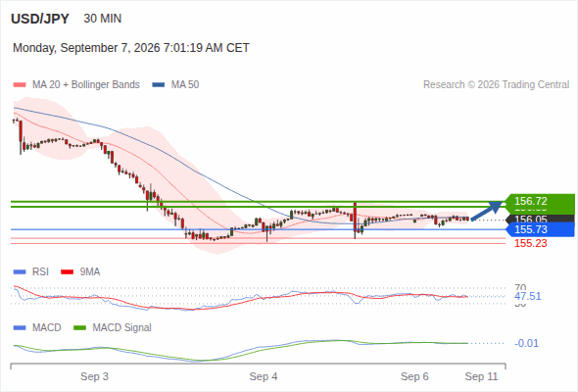The width and height of the screenshot is (578, 392).
Task: Select the 155.73 blue pivot label
Action: click(x=540, y=229)
